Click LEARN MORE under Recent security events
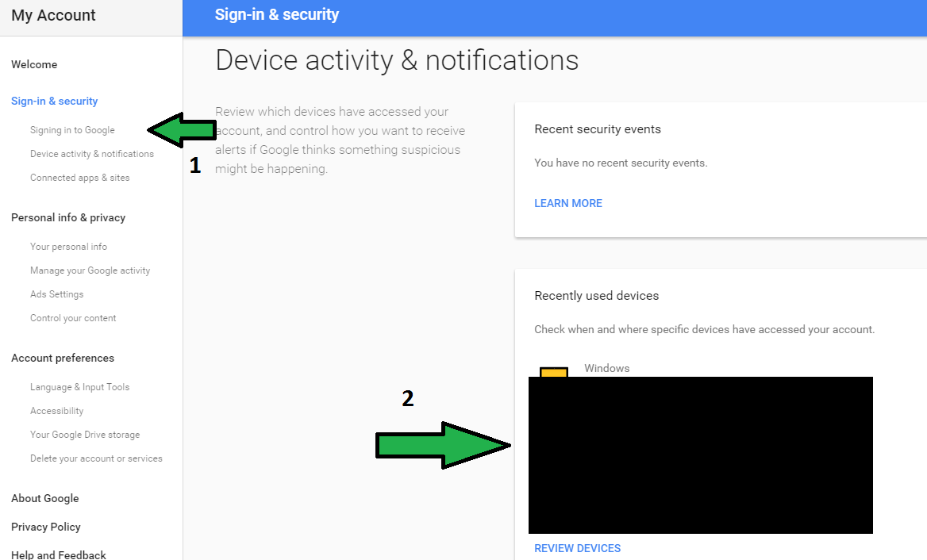927x560 pixels. coord(568,203)
